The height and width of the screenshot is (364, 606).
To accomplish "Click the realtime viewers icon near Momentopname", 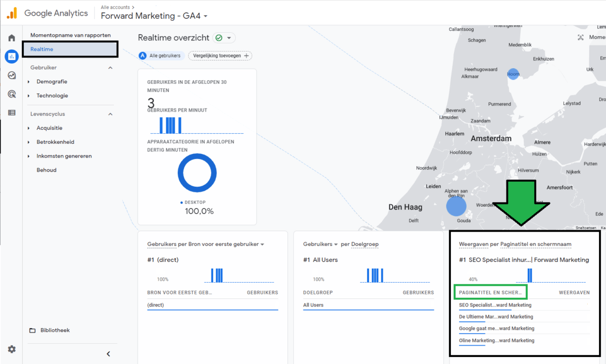I will [x=581, y=36].
